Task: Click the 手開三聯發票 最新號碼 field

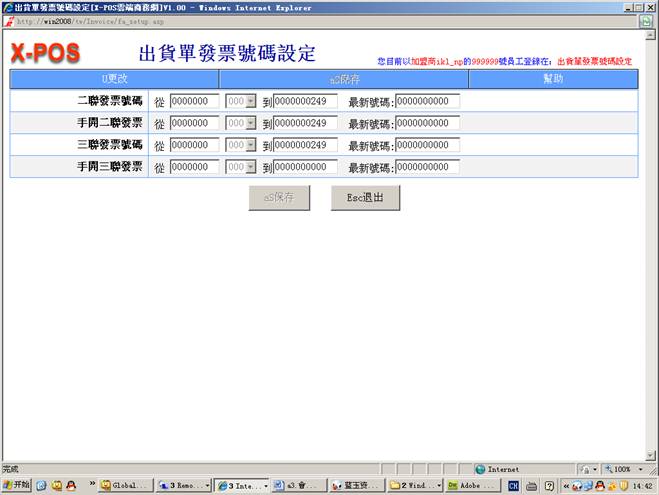Action: pyautogui.click(x=427, y=167)
